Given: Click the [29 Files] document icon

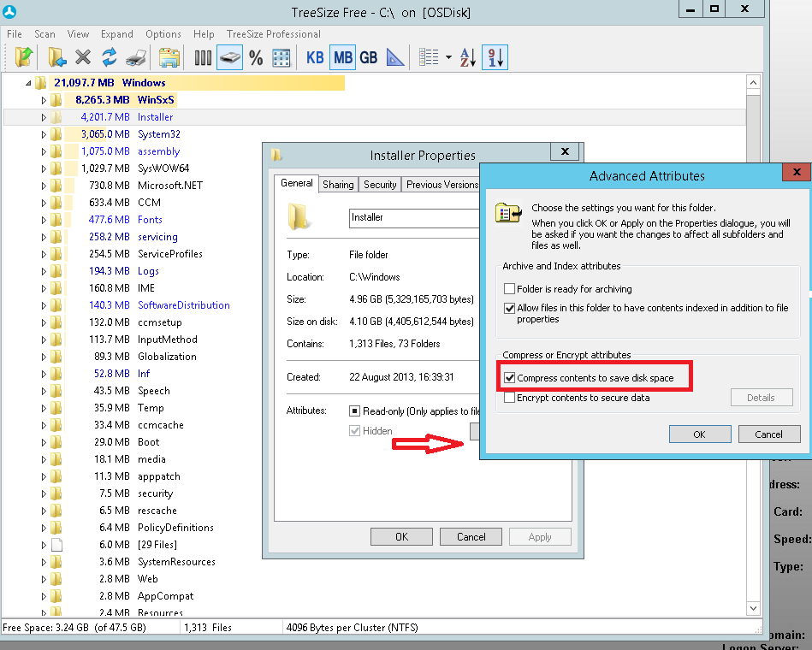Looking at the screenshot, I should coord(56,545).
